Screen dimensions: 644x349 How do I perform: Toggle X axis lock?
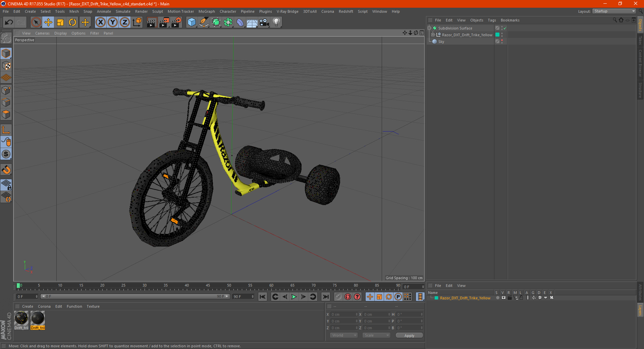click(x=100, y=22)
